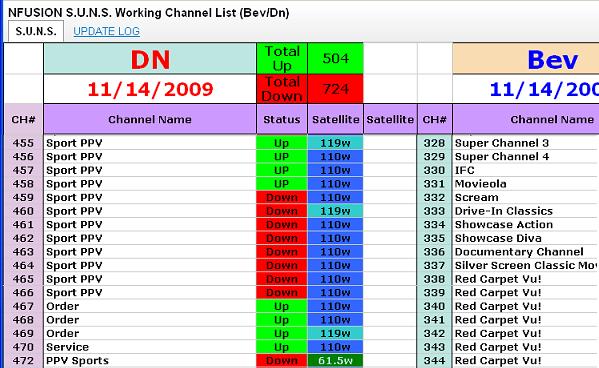599x368 pixels.
Task: Click the Bev Channel Name column header
Action: pos(526,119)
